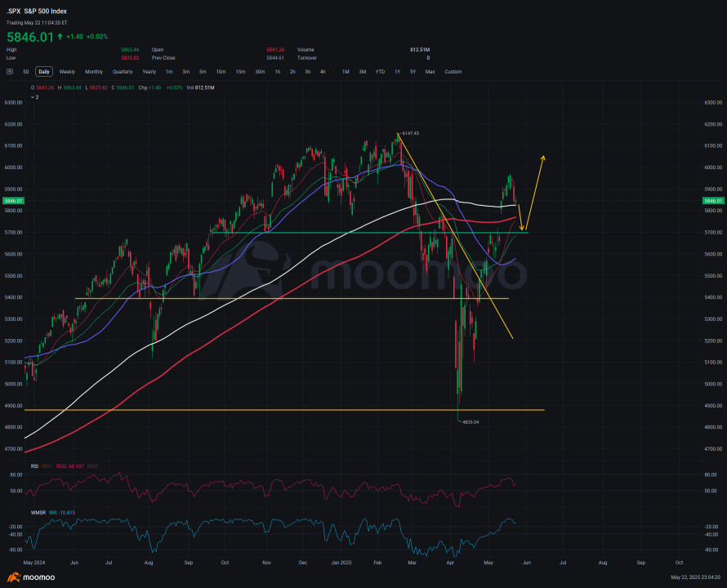The width and height of the screenshot is (727, 588).
Task: Click the WMSR indicator label
Action: point(38,512)
